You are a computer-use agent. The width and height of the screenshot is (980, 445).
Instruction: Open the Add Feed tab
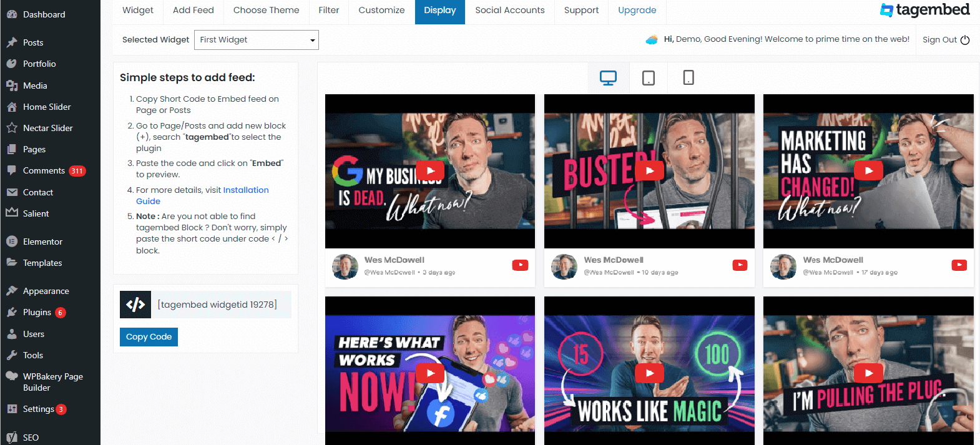coord(194,11)
